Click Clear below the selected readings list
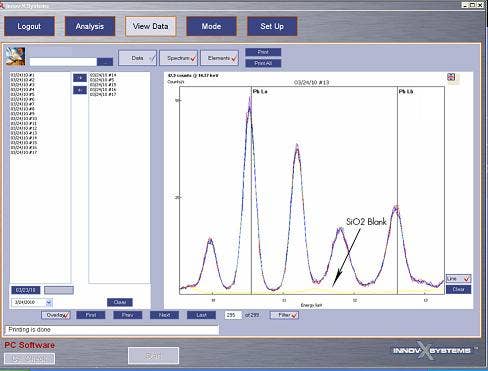 coord(120,302)
